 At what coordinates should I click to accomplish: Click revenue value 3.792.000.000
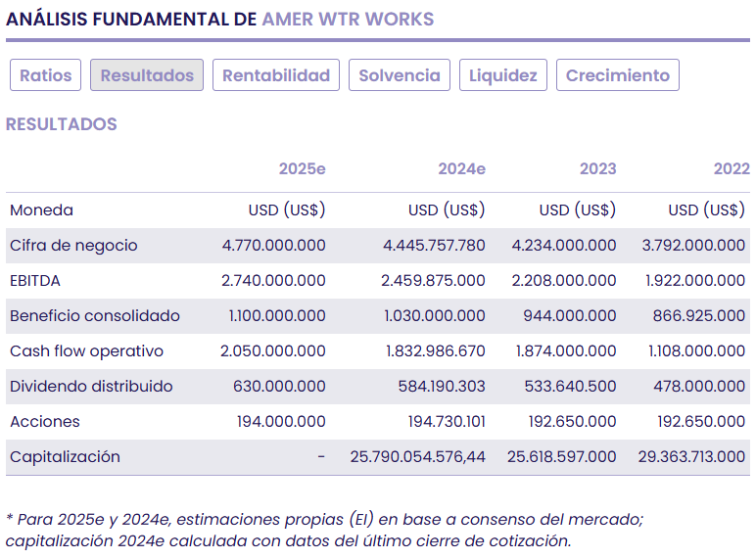[693, 246]
